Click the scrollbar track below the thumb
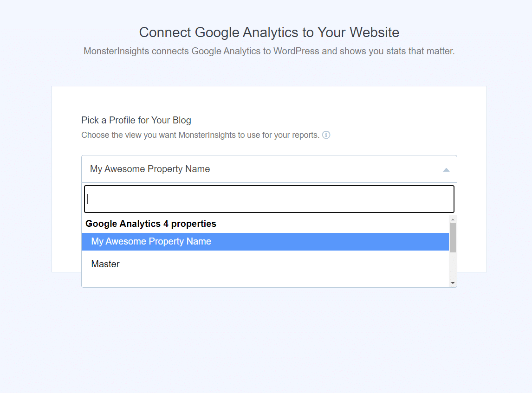Viewport: 532px width, 393px height. tap(453, 267)
